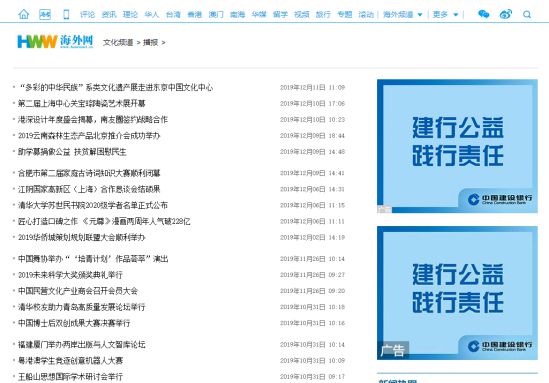Screen dimensions: 549x383
Task: Open the 专题 nav item
Action: click(344, 15)
